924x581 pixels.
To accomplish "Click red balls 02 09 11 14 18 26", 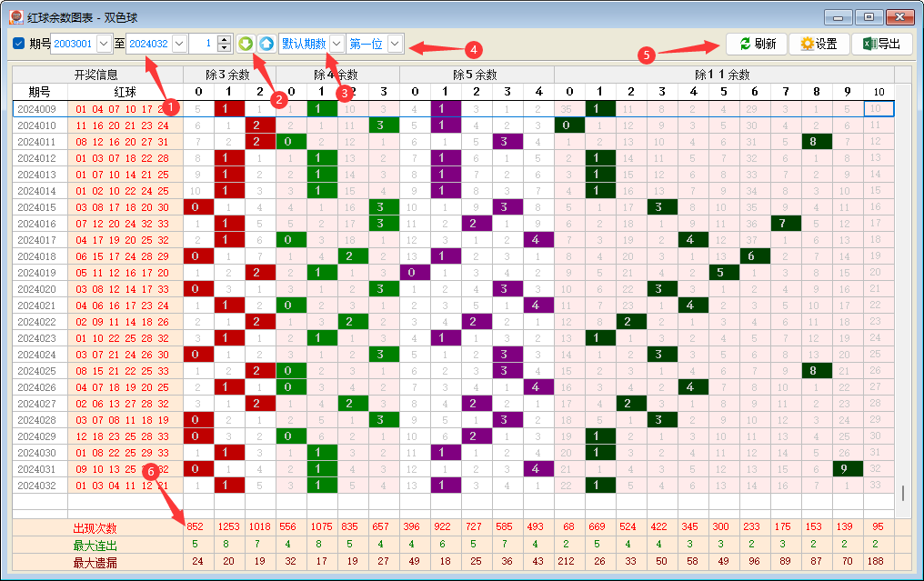I will 123,322.
